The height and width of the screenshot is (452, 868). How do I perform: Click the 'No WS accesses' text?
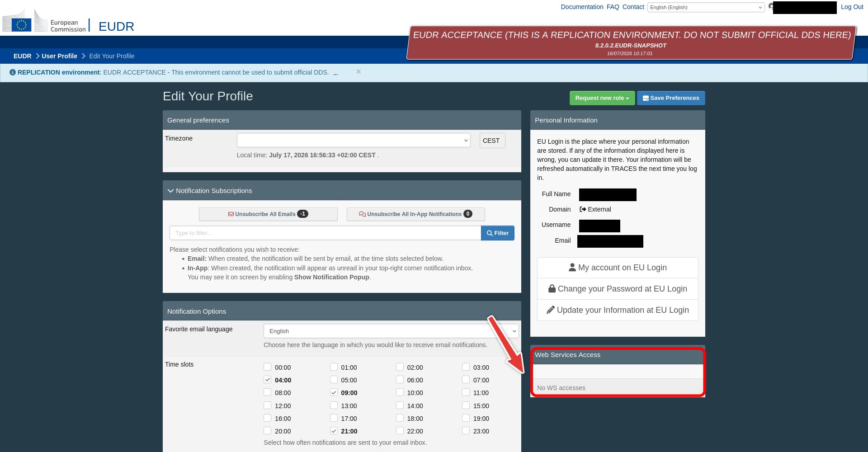tap(561, 388)
